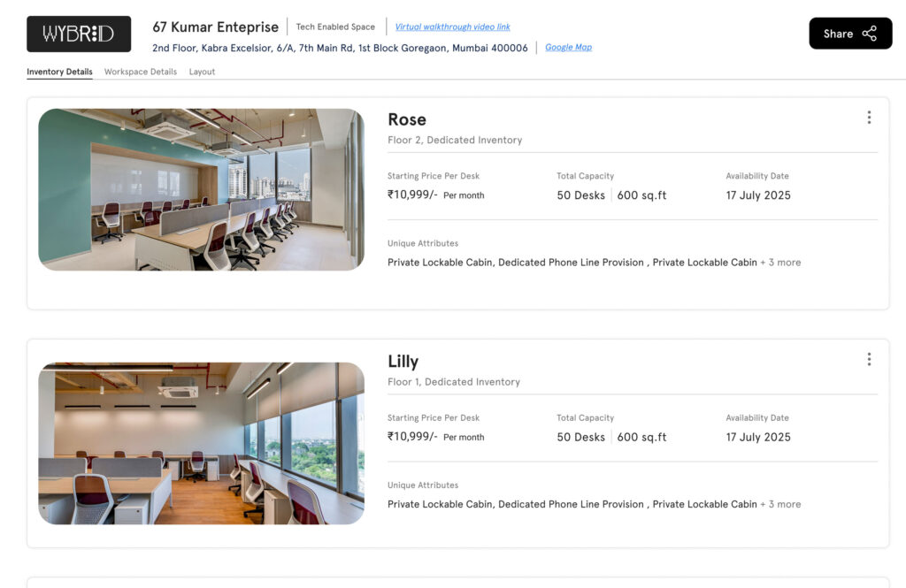Open the three-dot menu for Lilly
Screen dimensions: 906x588
pyautogui.click(x=869, y=359)
